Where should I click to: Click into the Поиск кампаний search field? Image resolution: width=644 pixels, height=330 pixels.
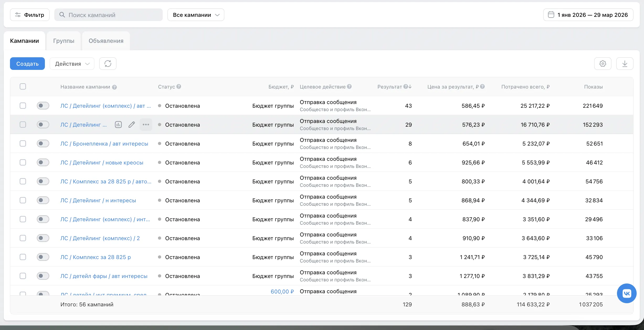[x=108, y=15]
